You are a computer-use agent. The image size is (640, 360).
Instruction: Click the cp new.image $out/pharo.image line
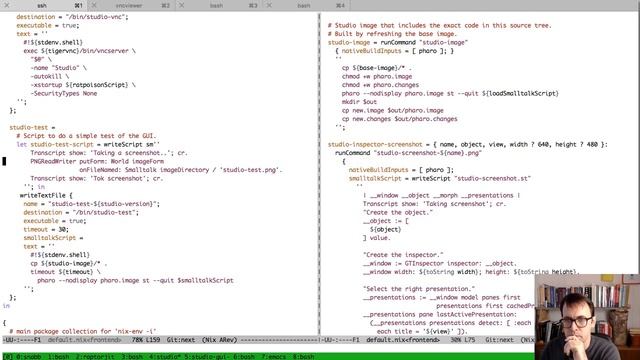(393, 110)
